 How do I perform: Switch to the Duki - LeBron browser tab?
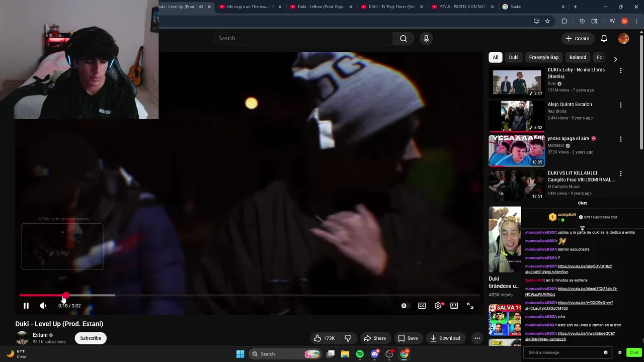[320, 7]
